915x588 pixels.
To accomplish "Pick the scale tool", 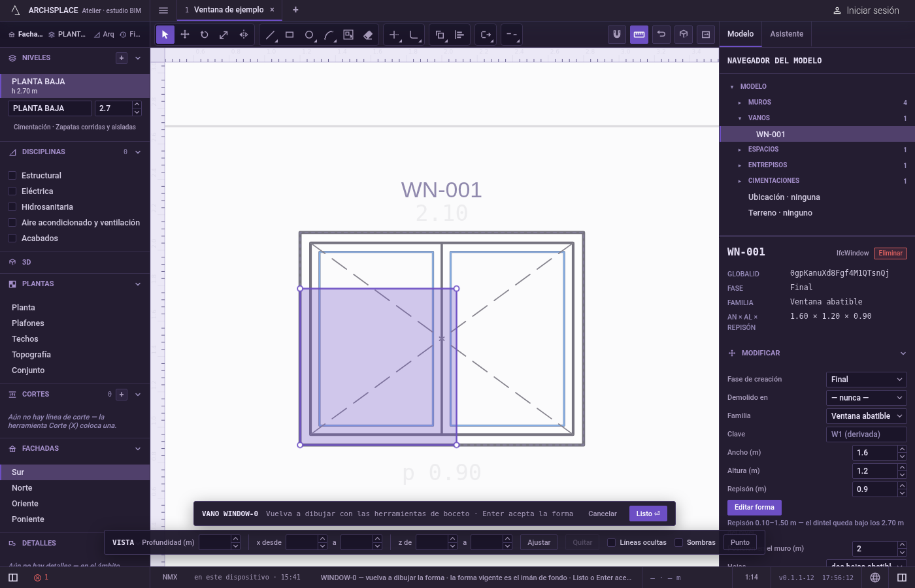I will point(224,35).
